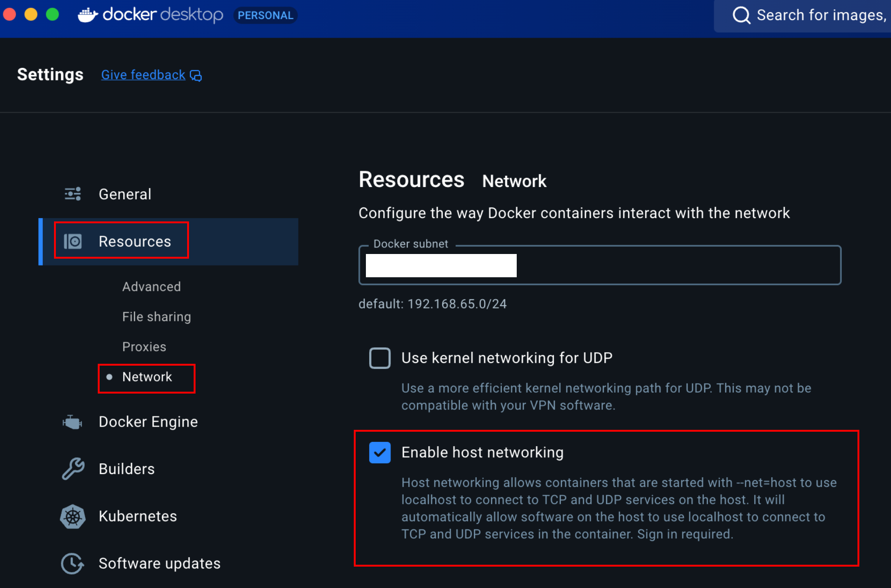Click the Settings page title
The height and width of the screenshot is (588, 891).
pyautogui.click(x=50, y=74)
